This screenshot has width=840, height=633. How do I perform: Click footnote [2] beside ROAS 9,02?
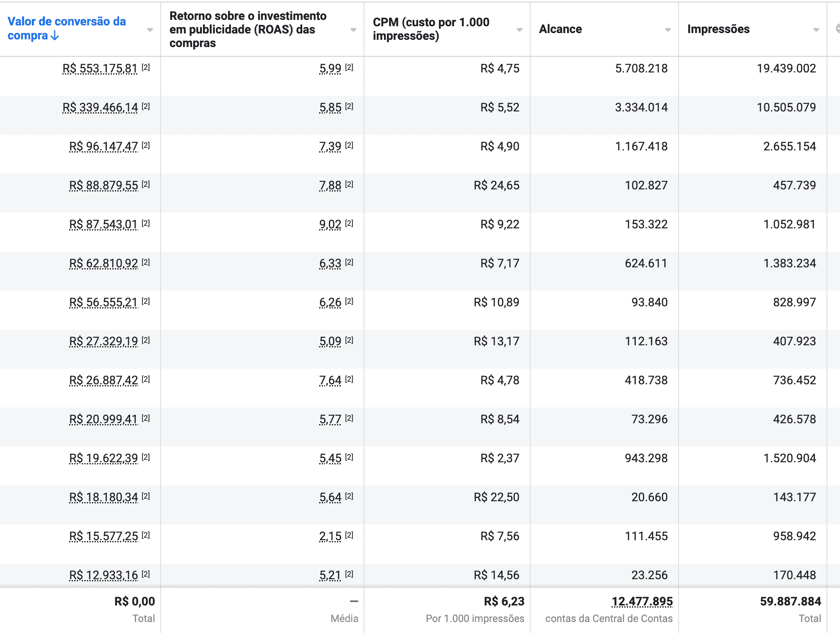point(349,223)
